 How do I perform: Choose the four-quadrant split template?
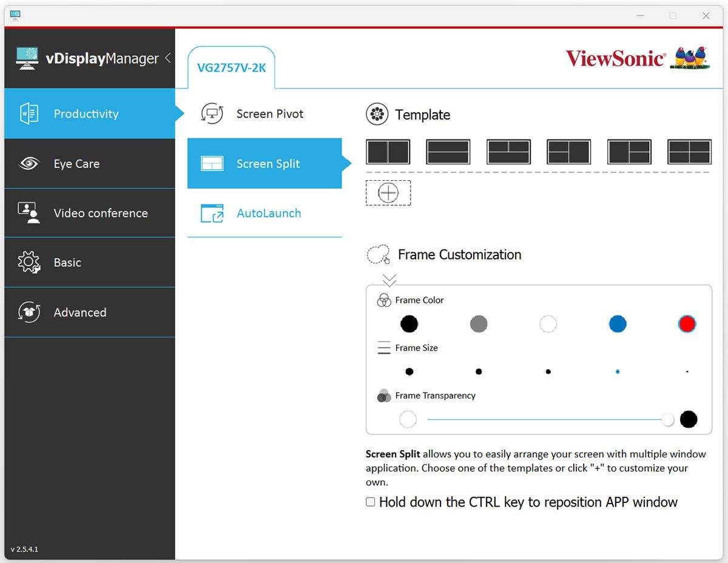(689, 152)
